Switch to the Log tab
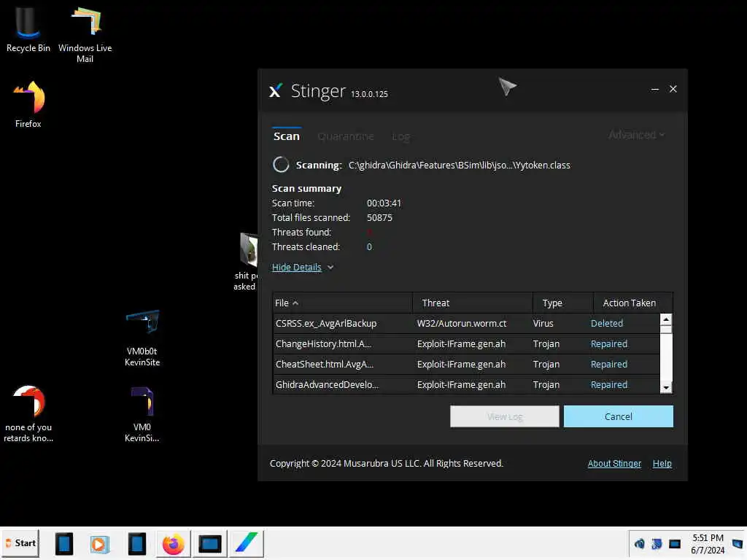This screenshot has width=747, height=560. click(x=400, y=136)
